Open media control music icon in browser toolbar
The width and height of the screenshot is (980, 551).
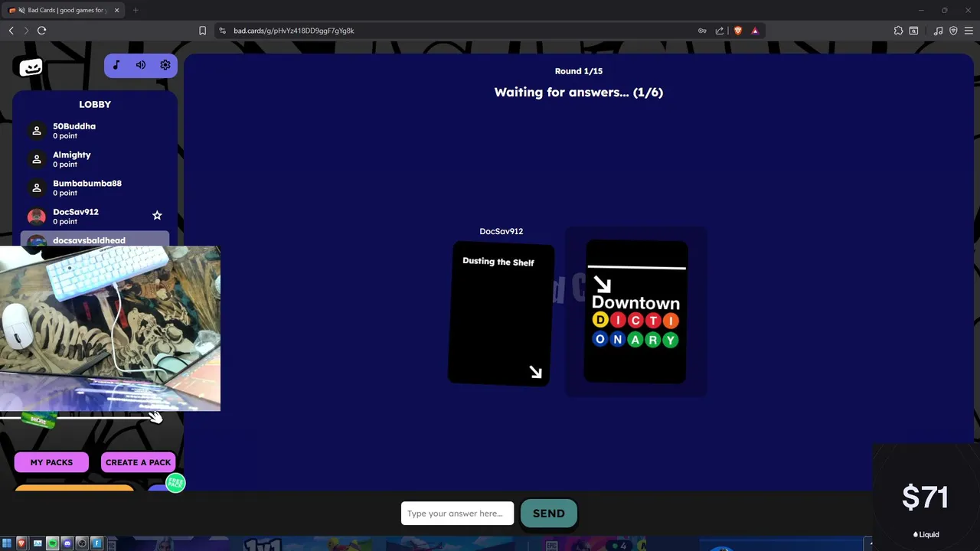(x=939, y=31)
